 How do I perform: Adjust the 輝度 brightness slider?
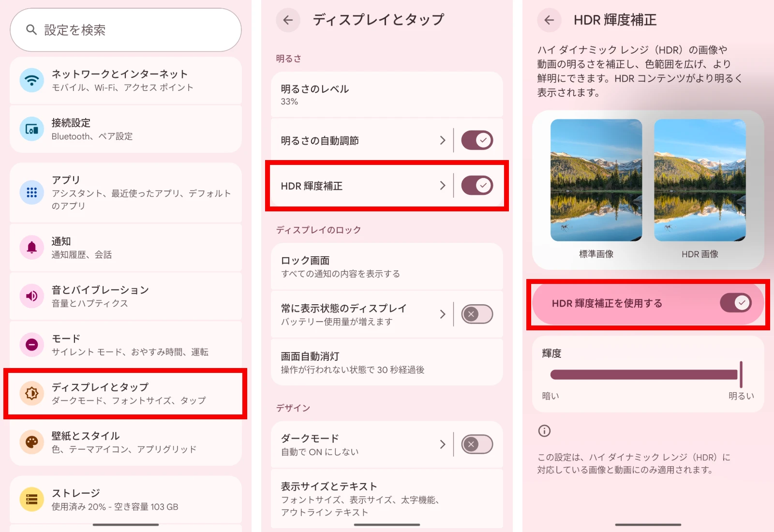pos(643,374)
